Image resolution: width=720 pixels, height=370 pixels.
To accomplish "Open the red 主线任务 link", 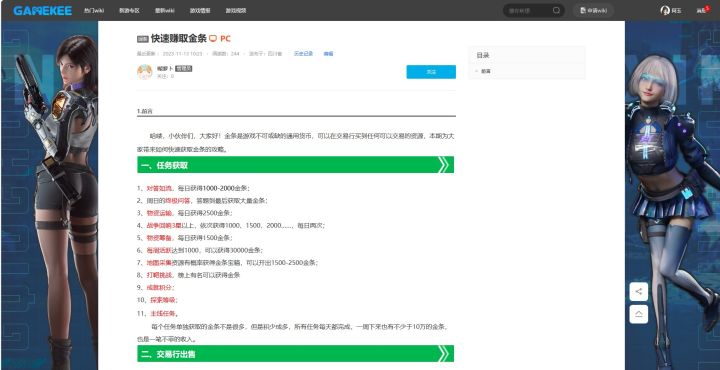I will [163, 314].
